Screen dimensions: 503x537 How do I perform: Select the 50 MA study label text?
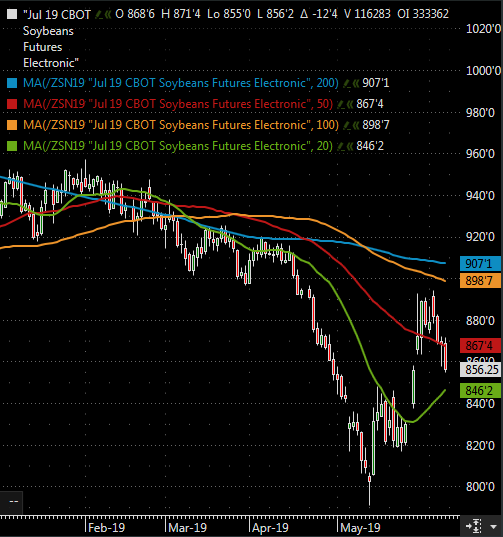178,104
